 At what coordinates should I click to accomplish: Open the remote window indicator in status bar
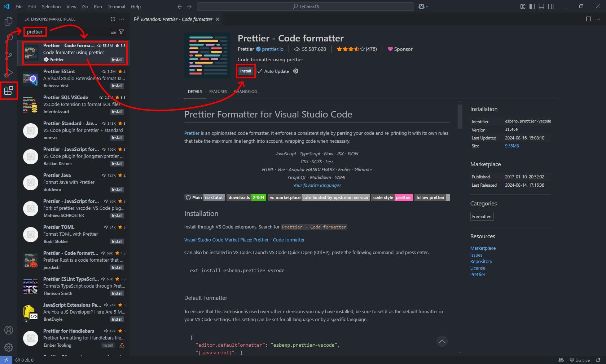point(6,360)
